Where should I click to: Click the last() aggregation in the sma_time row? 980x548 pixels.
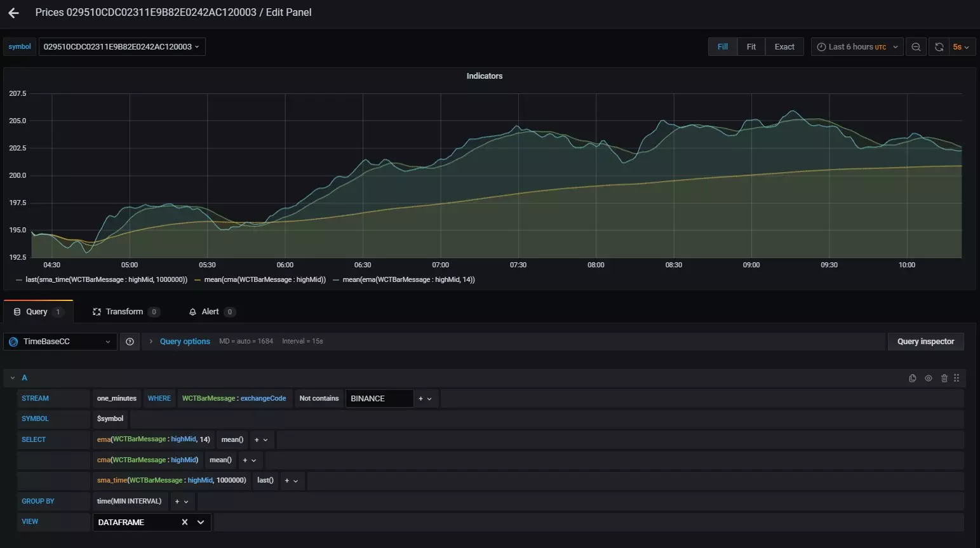pos(265,481)
